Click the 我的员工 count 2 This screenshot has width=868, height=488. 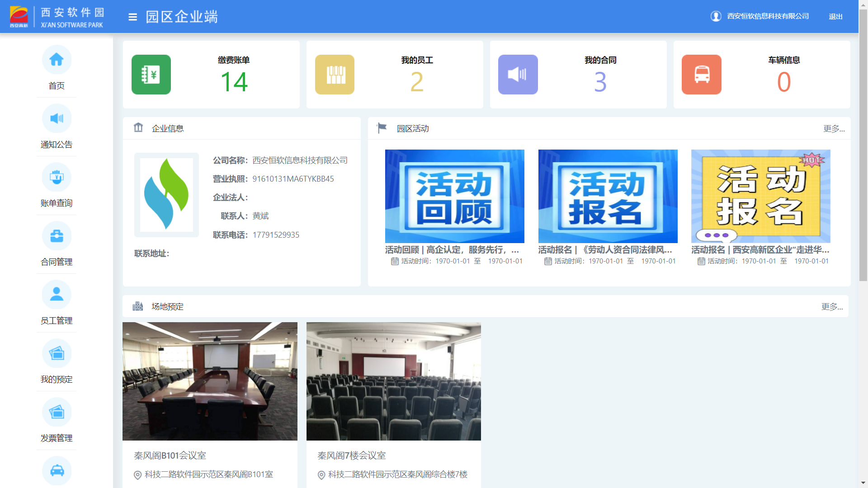(x=417, y=82)
